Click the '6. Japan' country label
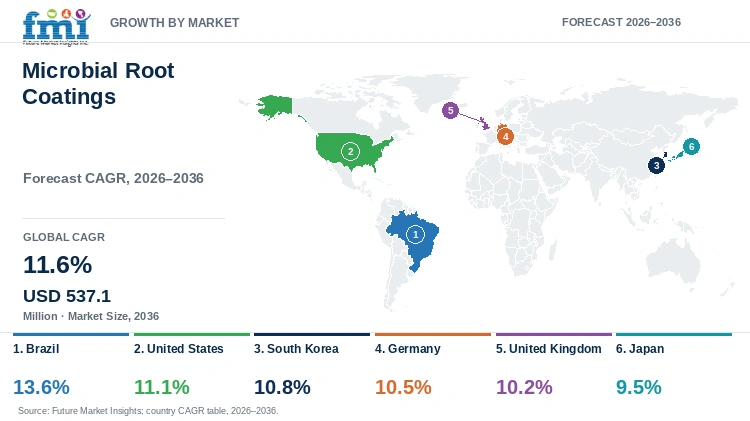This screenshot has height=421, width=750. 640,349
